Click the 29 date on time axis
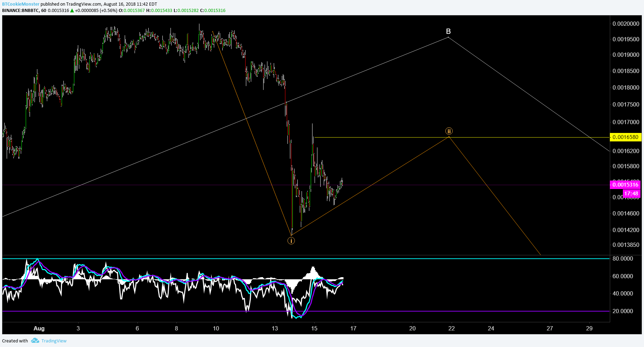 click(589, 328)
